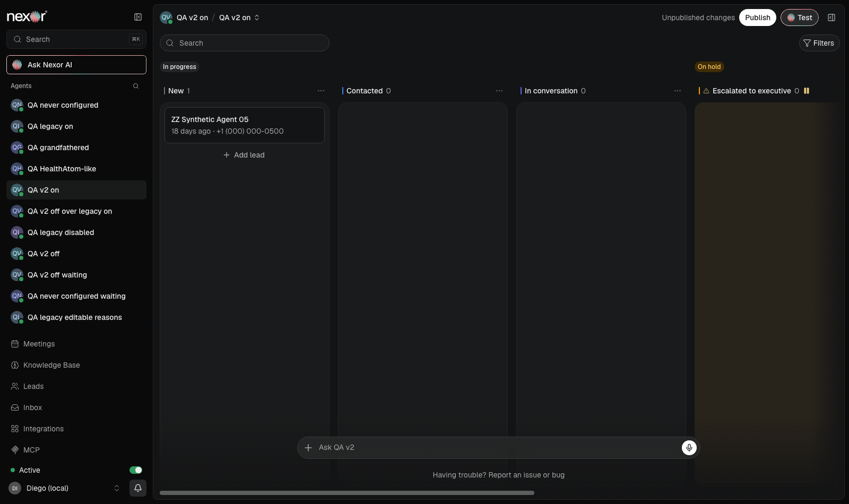This screenshot has width=849, height=504.
Task: Click the plus attach icon in chat box
Action: click(x=308, y=448)
